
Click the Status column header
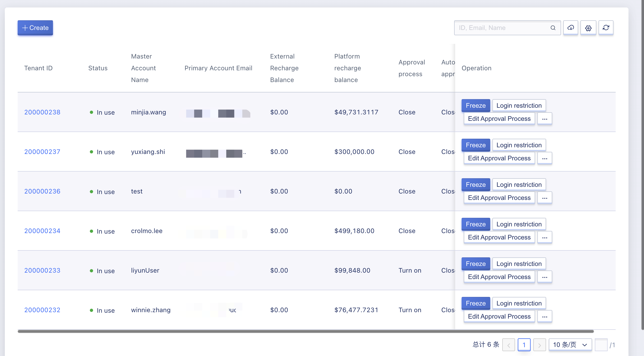click(98, 68)
